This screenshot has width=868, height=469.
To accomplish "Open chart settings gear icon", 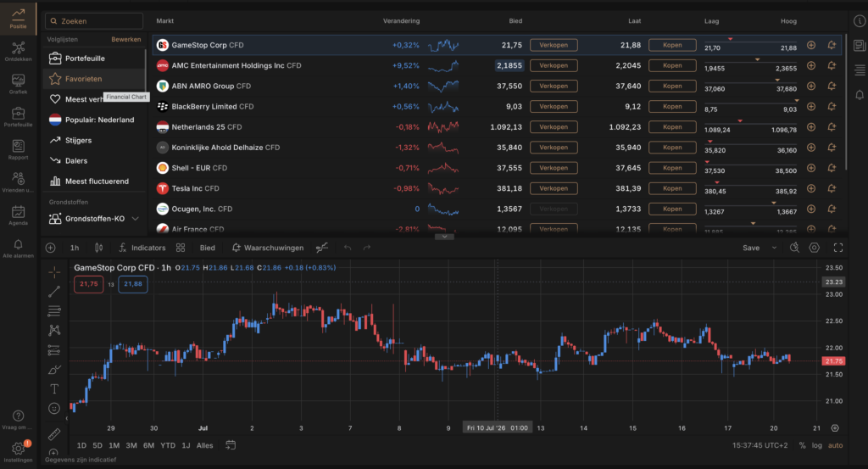I will [815, 248].
